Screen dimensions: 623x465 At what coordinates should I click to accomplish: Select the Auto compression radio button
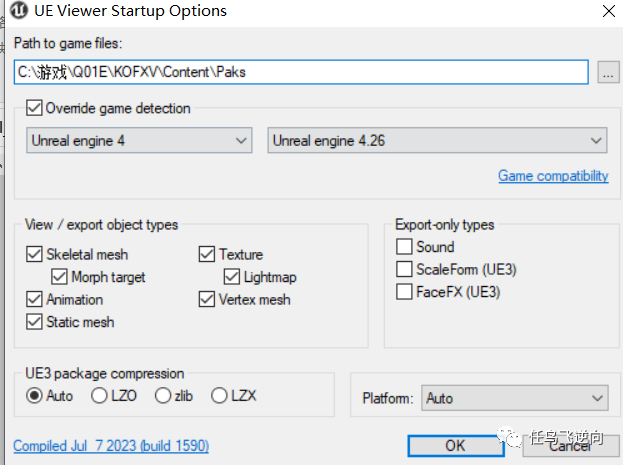(34, 395)
